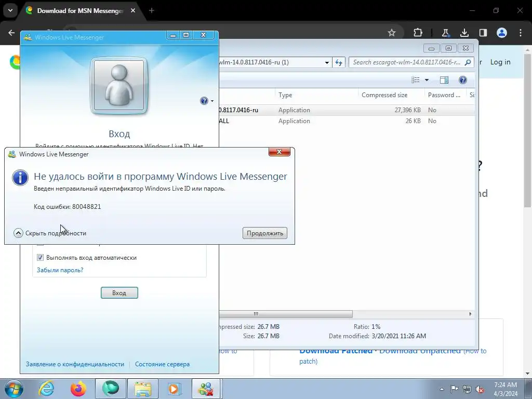The image size is (532, 399).
Task: Launch Internet Explorer from taskbar
Action: (x=46, y=389)
